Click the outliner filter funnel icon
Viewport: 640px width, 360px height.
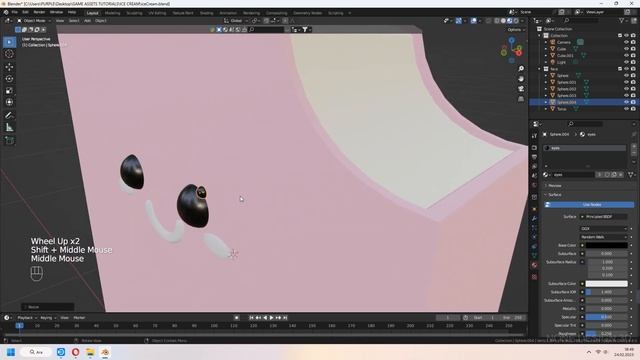[622, 20]
